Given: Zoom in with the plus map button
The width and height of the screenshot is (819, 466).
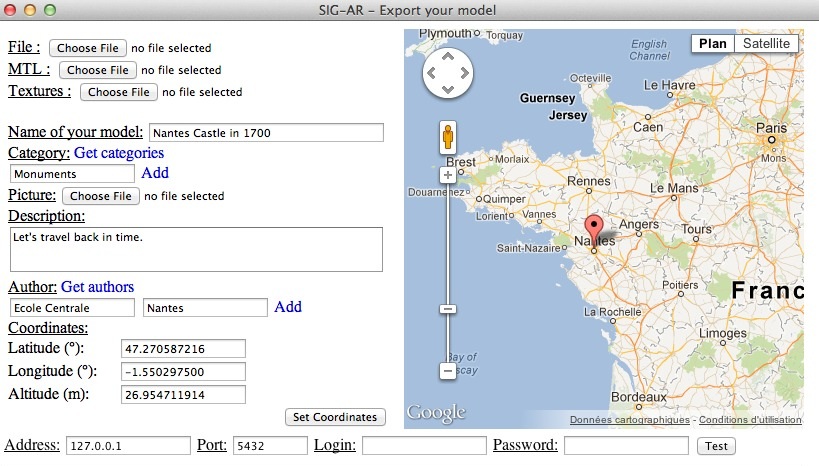Looking at the screenshot, I should coord(448,175).
